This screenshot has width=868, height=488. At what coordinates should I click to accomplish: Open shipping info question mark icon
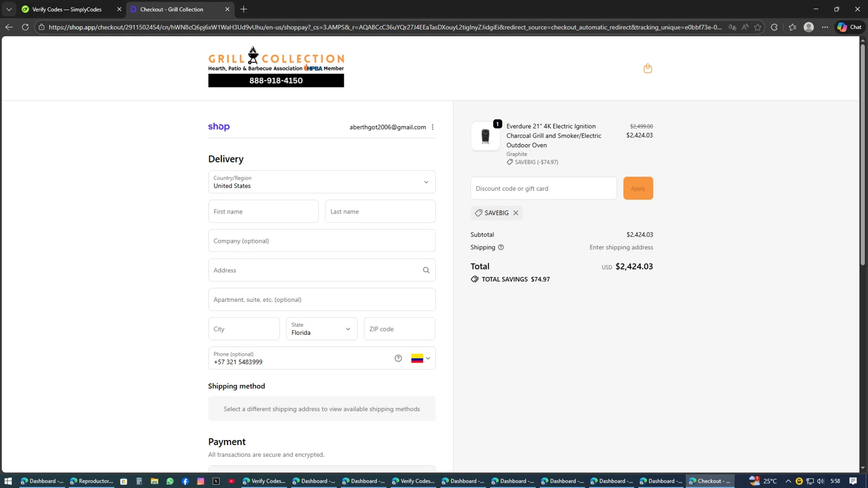coord(501,247)
